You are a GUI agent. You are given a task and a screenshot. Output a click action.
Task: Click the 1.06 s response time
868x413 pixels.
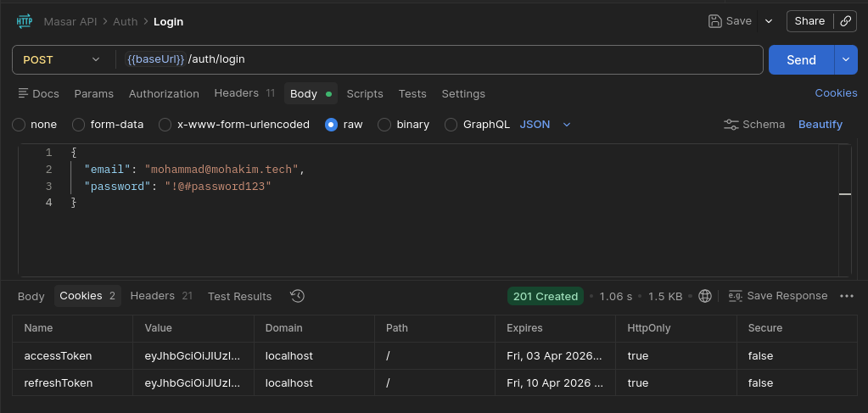(x=615, y=296)
